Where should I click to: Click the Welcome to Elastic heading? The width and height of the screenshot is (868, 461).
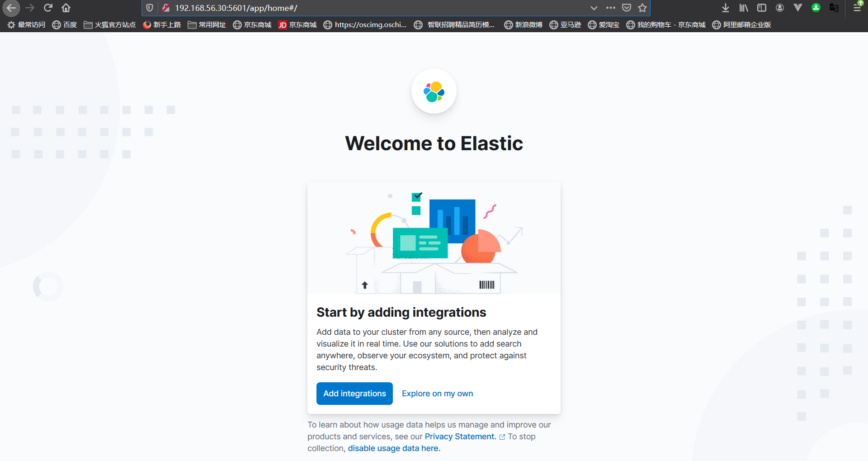click(434, 143)
